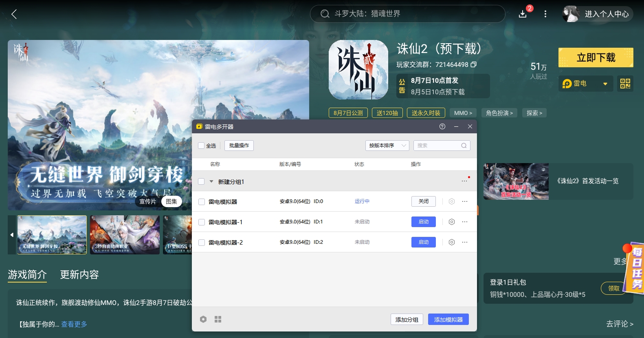Close the 雷电多开器 window
644x338 pixels.
[470, 126]
